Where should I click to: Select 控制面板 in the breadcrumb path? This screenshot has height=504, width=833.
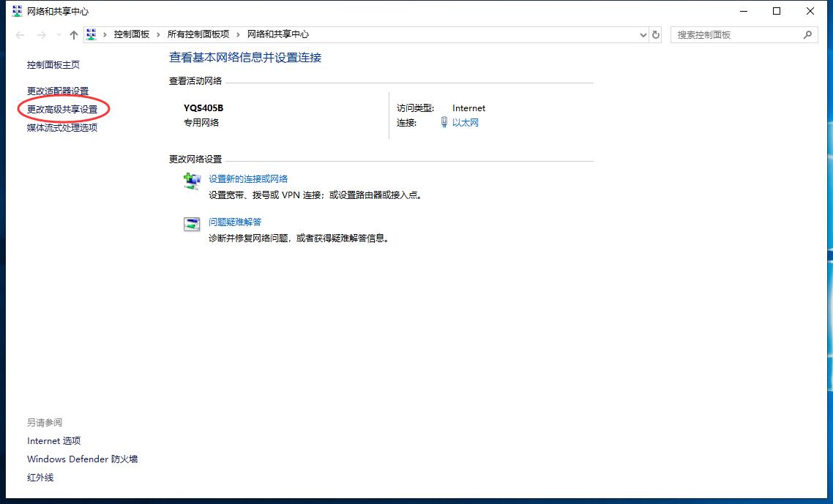click(131, 34)
